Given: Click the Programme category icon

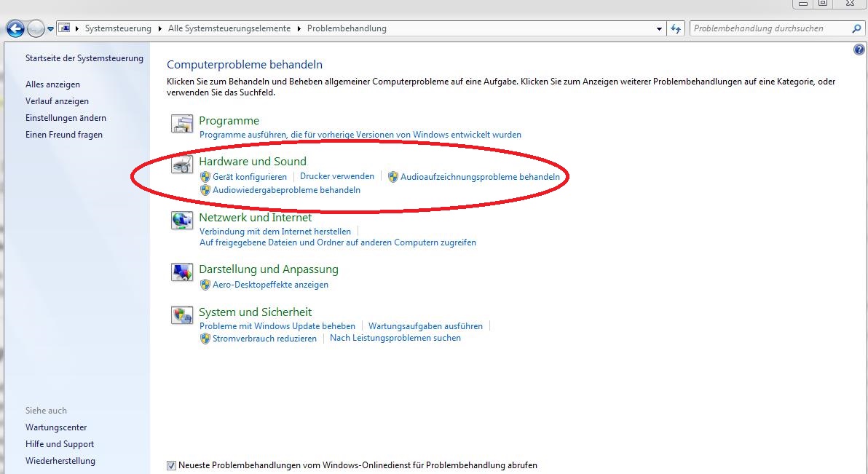Looking at the screenshot, I should pyautogui.click(x=181, y=124).
